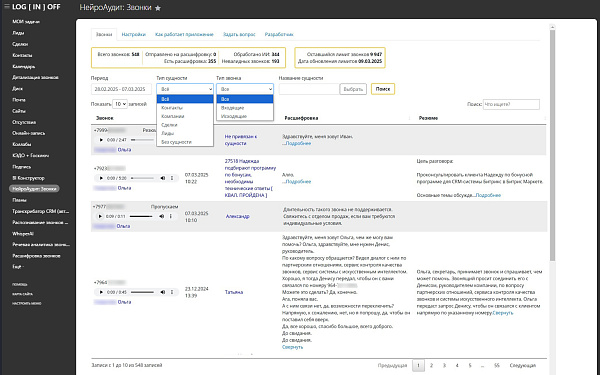The image size is (600, 375).
Task: Change the Показать записей count dropdown
Action: point(120,104)
